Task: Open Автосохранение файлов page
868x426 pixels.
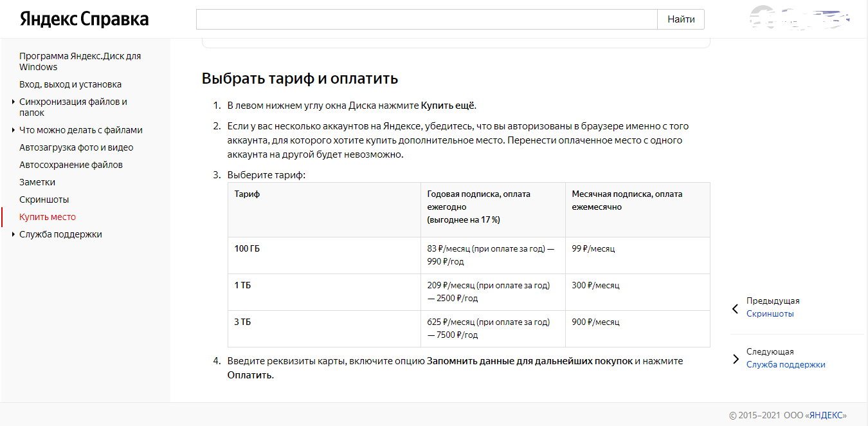Action: [x=71, y=165]
